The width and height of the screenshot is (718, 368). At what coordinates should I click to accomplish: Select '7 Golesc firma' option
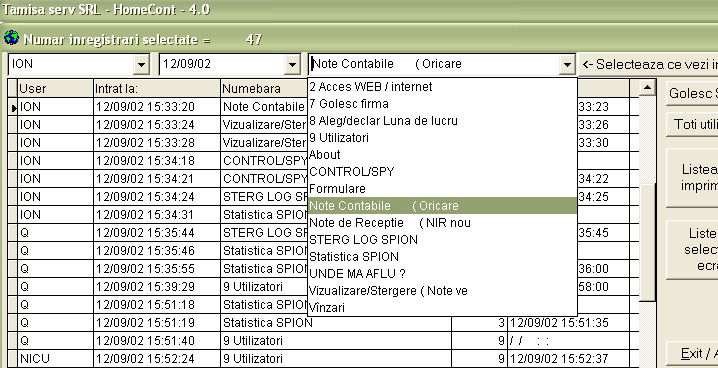click(x=442, y=103)
